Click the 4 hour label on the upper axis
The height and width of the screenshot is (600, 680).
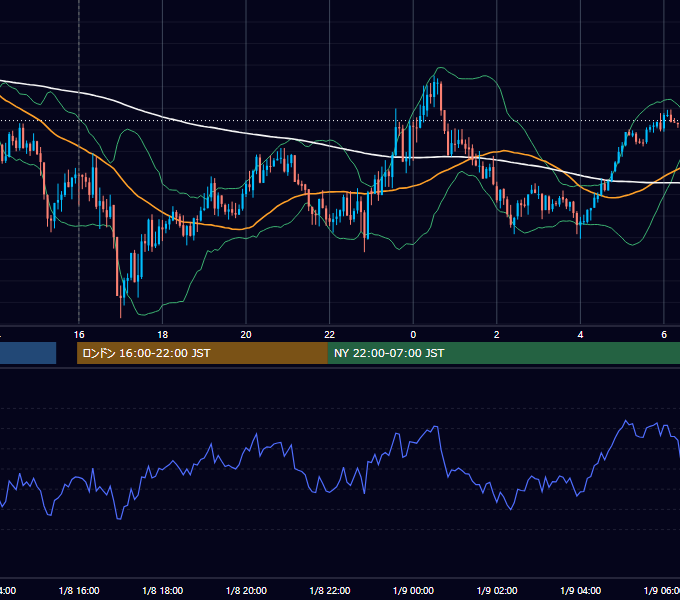pyautogui.click(x=580, y=335)
